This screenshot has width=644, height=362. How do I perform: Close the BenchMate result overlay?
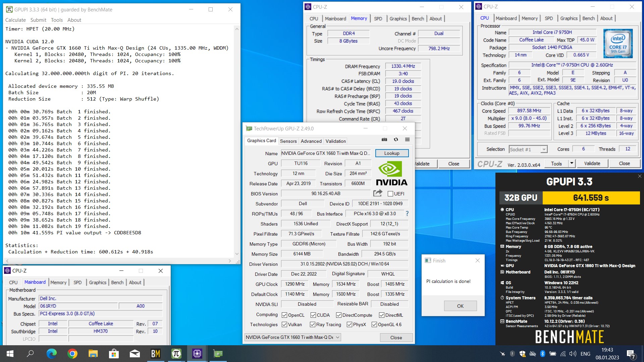pos(639,176)
